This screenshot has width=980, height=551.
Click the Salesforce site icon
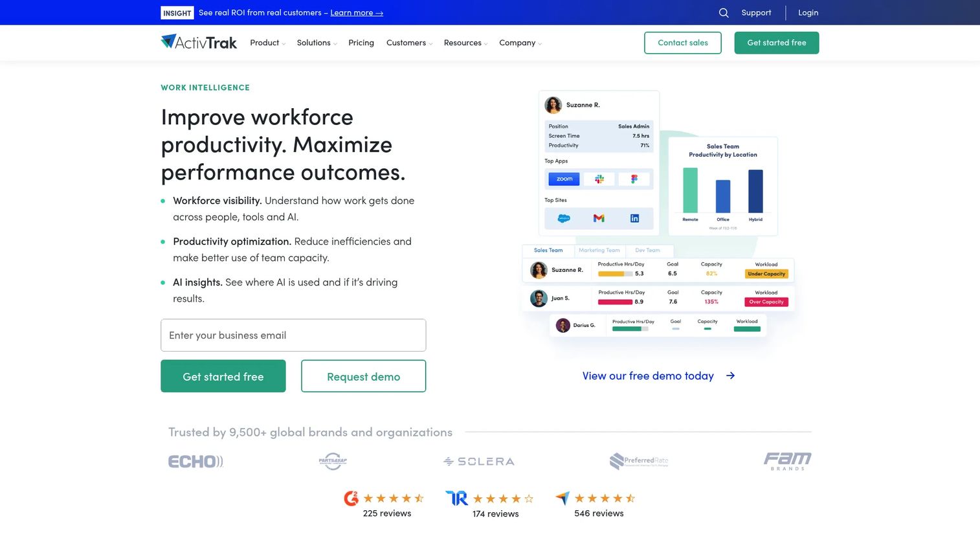pyautogui.click(x=564, y=219)
